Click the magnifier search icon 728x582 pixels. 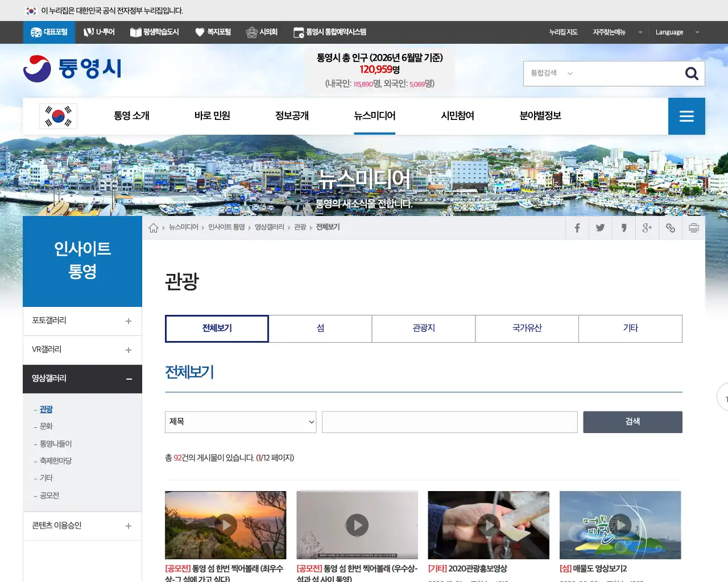click(x=692, y=73)
